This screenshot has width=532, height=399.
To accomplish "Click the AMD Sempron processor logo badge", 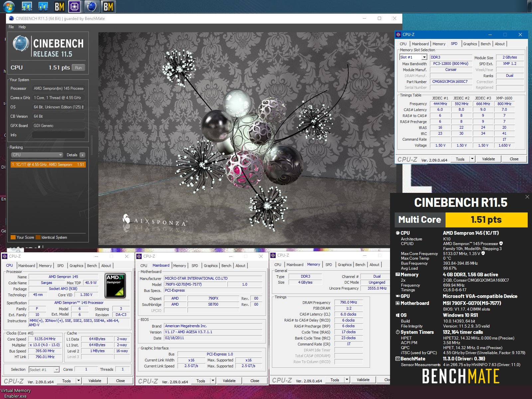I will 115,286.
